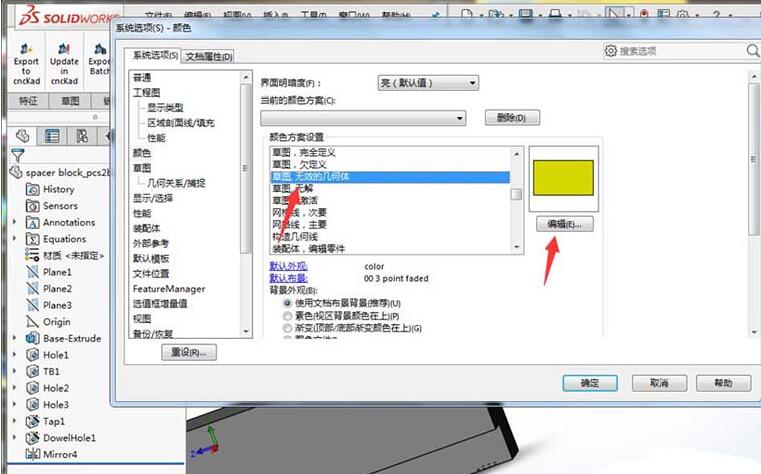Click the Annotations folder icon
Image resolution: width=761 pixels, height=474 pixels.
[33, 222]
